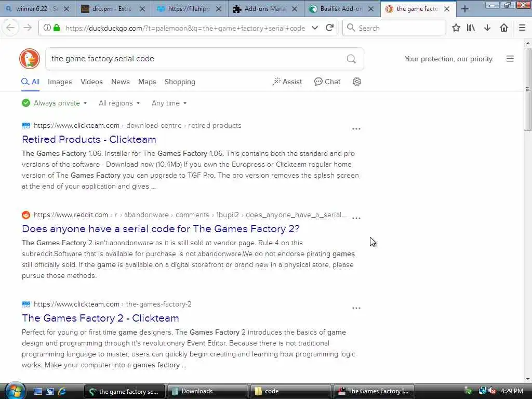Click the taskbar clock 4:29 PM
This screenshot has width=532, height=399.
512,391
